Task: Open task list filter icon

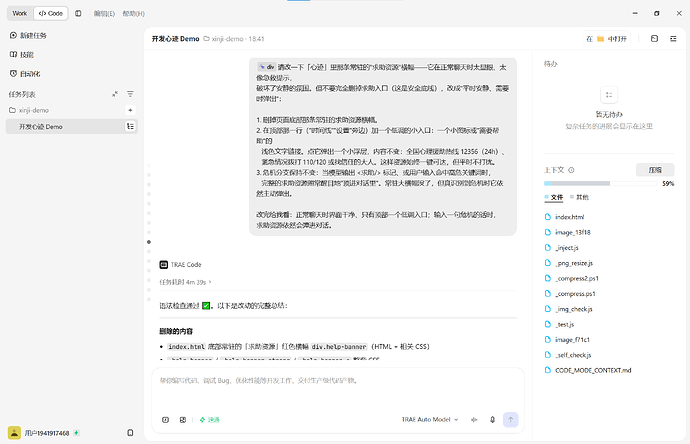Action: tap(130, 94)
